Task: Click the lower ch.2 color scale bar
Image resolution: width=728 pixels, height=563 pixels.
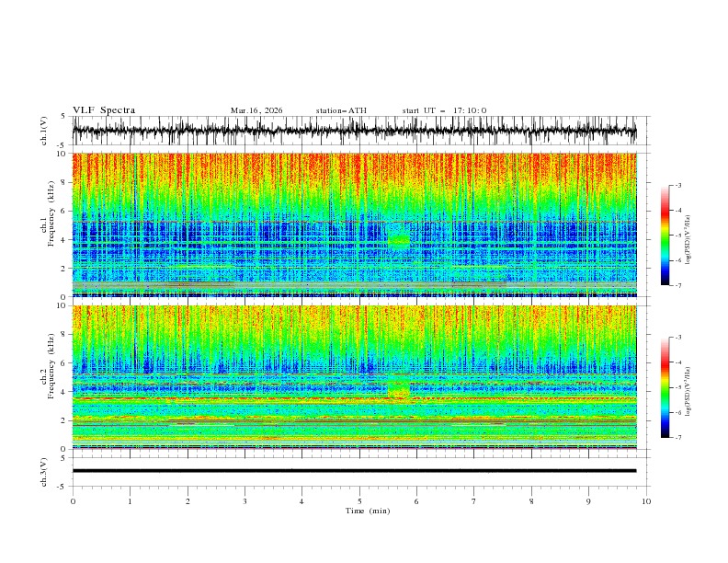Action: point(665,387)
